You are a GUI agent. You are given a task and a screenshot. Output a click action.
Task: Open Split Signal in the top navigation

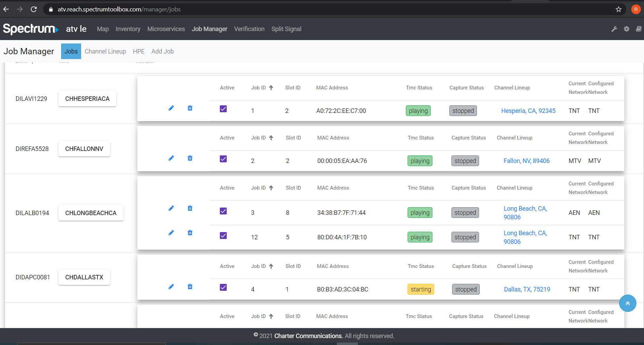tap(286, 29)
